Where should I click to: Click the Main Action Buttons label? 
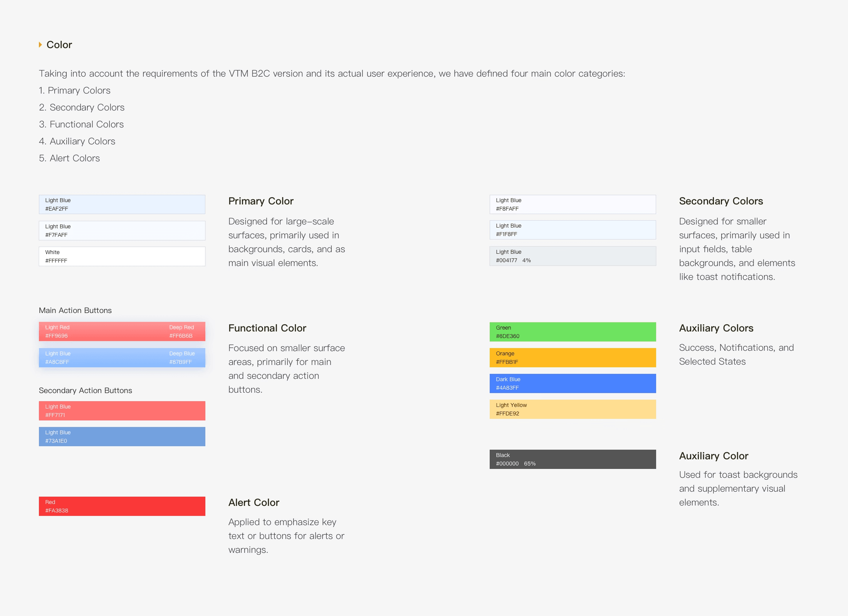(75, 310)
